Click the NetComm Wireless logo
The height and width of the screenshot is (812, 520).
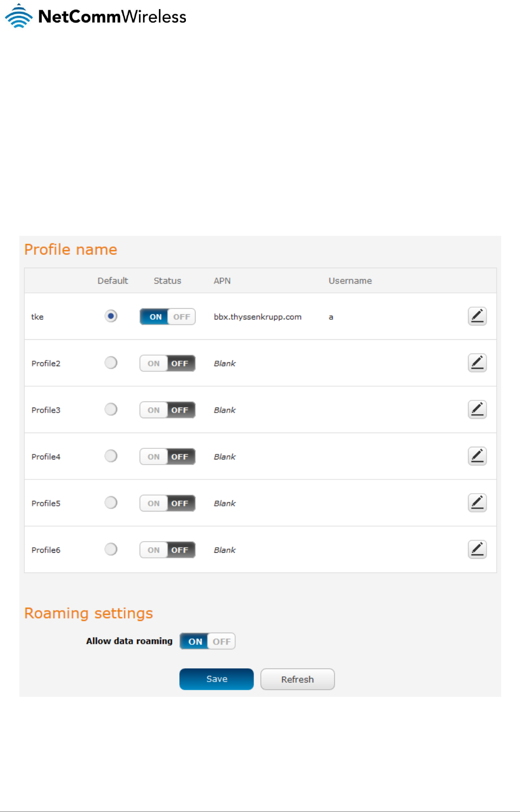[96, 16]
